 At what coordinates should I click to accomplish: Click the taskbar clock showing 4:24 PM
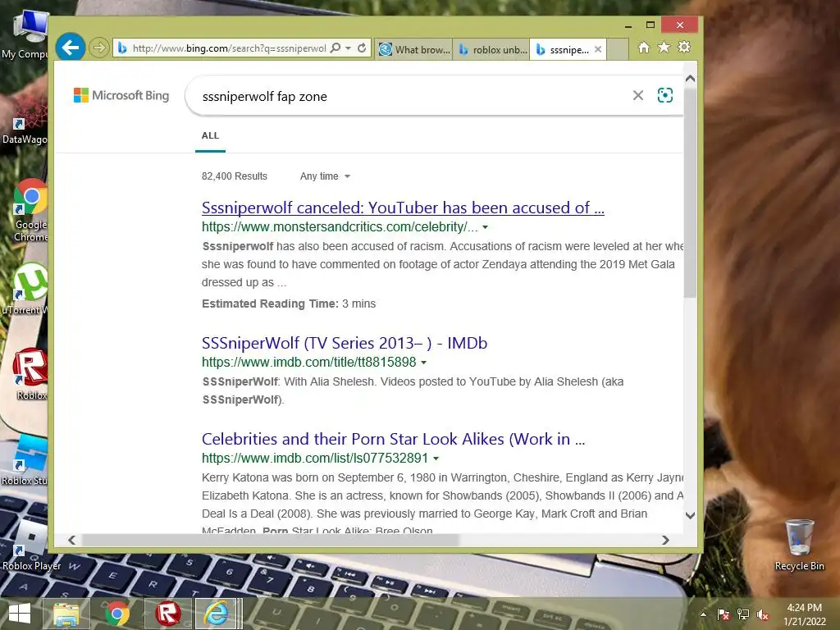804,614
